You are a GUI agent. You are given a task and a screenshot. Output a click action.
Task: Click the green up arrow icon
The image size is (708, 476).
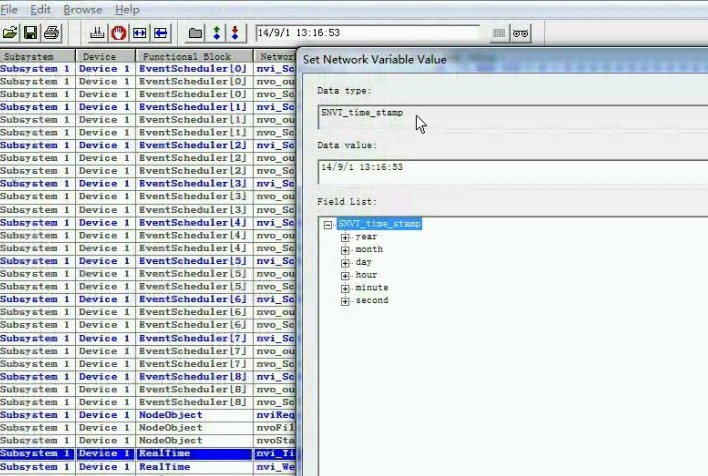(217, 33)
